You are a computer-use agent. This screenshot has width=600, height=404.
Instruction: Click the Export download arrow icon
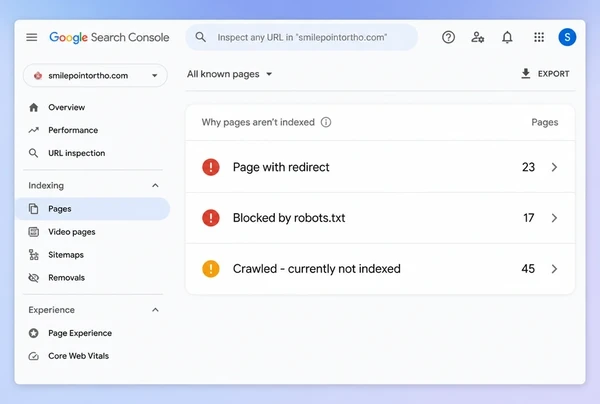pos(526,73)
